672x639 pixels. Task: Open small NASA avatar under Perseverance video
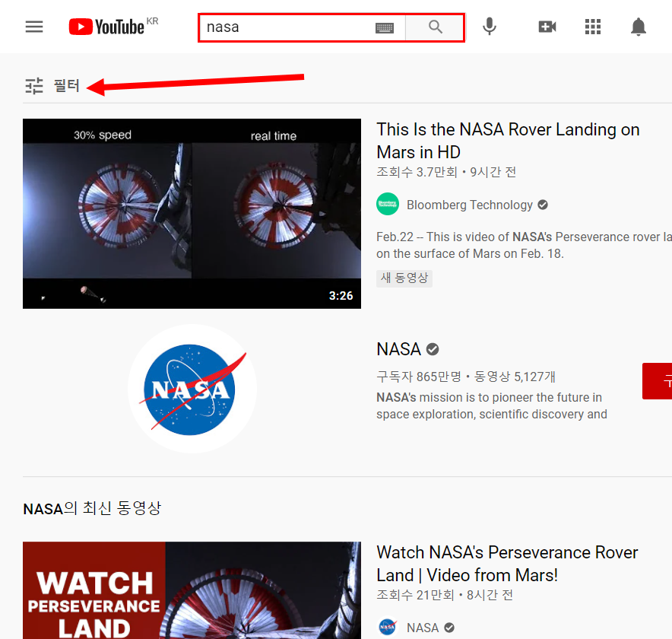(x=388, y=627)
